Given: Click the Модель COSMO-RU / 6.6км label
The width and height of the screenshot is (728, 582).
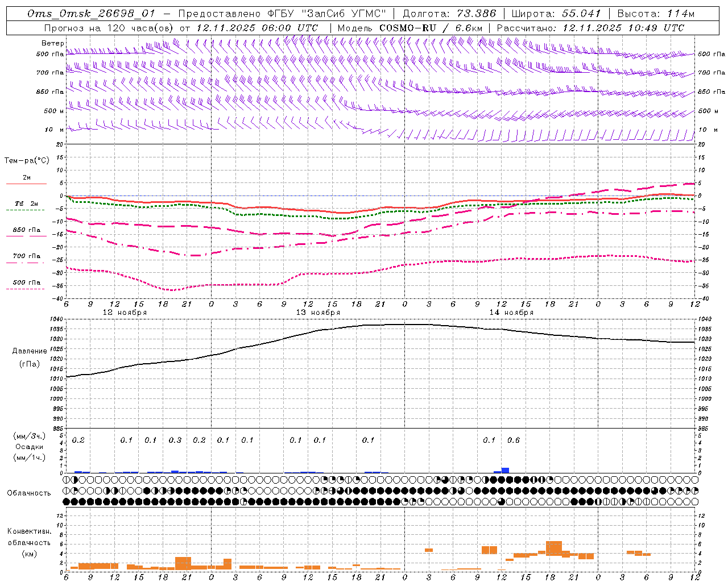Looking at the screenshot, I should coord(410,28).
